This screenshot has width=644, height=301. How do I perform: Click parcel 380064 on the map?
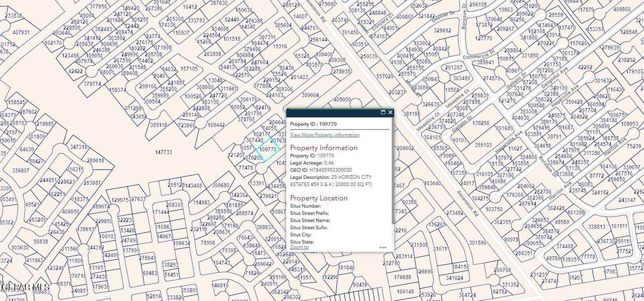(310, 95)
